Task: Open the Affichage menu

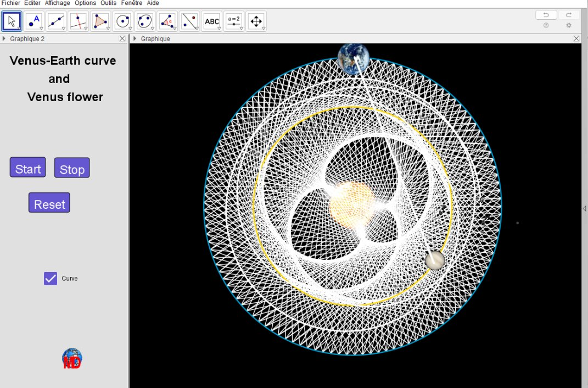Action: (x=57, y=3)
